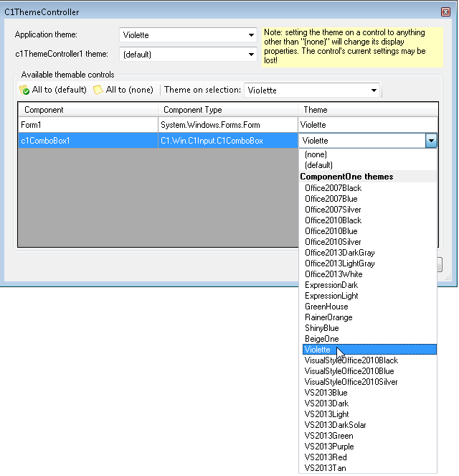Screen dimensions: 459x476
Task: Select the ExpressionDark theme
Action: [x=331, y=285]
